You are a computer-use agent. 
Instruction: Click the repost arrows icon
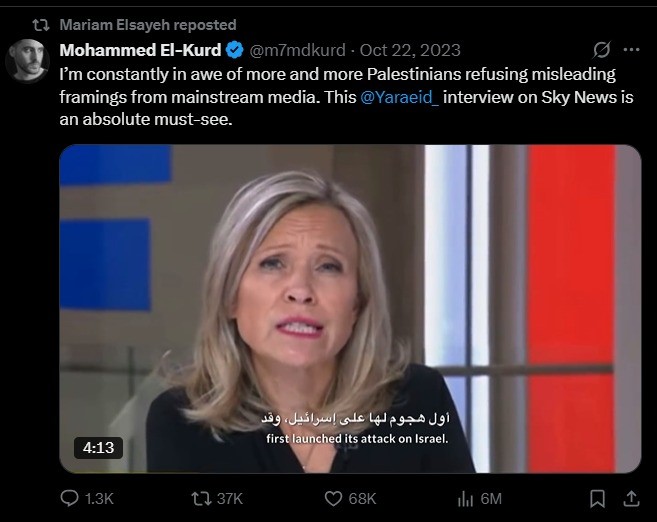(201, 499)
